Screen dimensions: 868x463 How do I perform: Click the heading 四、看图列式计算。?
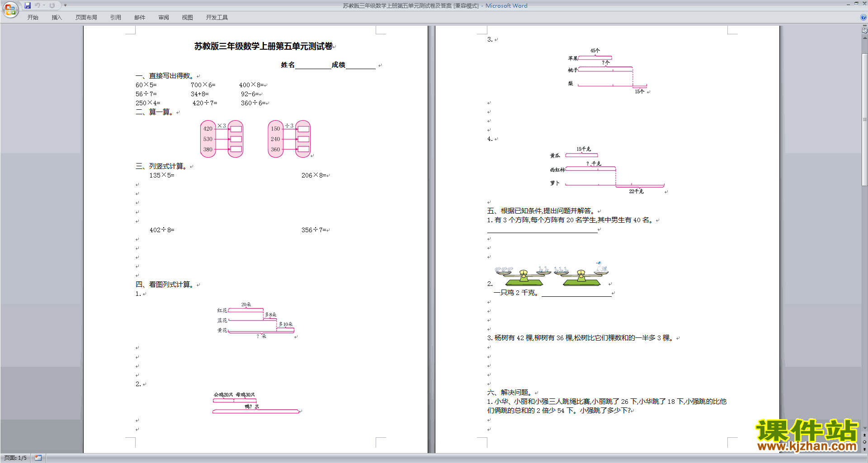[166, 285]
